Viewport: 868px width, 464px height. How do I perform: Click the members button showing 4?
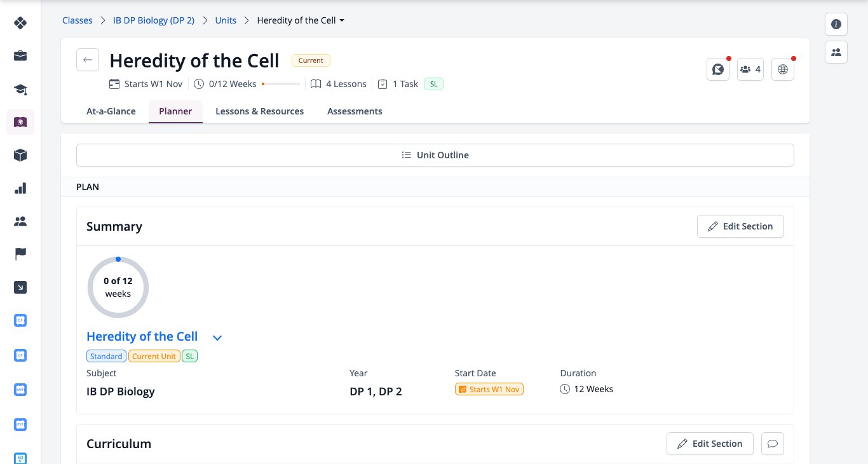(x=750, y=69)
